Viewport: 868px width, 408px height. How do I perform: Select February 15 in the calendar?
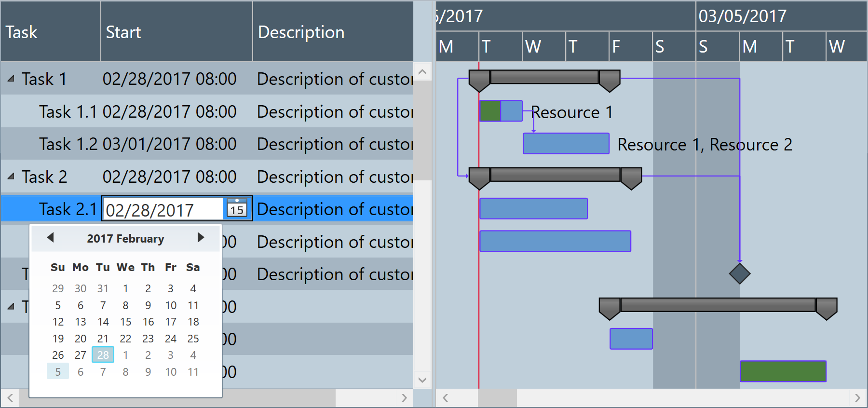(x=125, y=322)
